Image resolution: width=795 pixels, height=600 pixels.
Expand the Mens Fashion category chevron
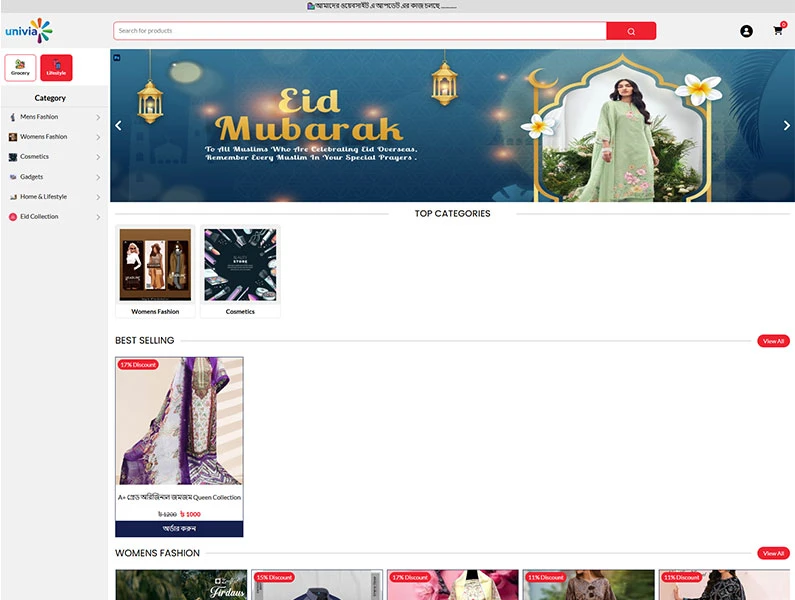tap(98, 117)
